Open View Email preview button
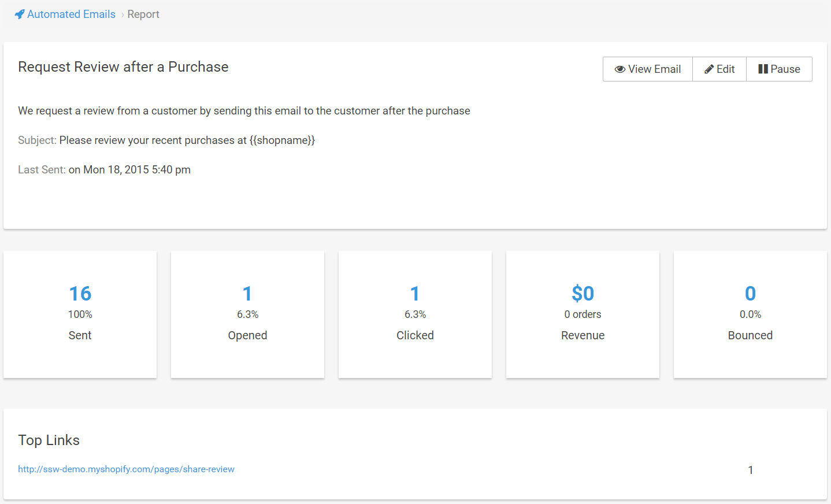 click(648, 69)
